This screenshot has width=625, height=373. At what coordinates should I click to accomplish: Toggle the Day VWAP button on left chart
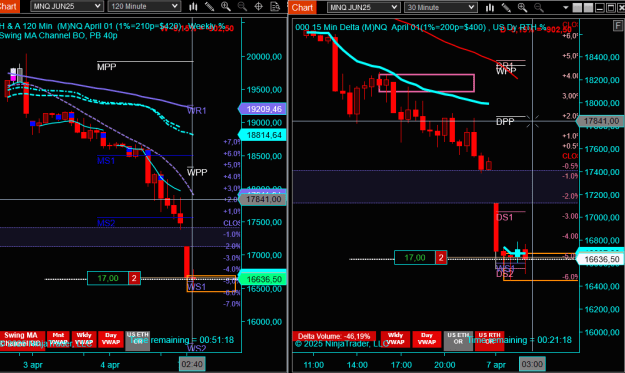click(111, 339)
